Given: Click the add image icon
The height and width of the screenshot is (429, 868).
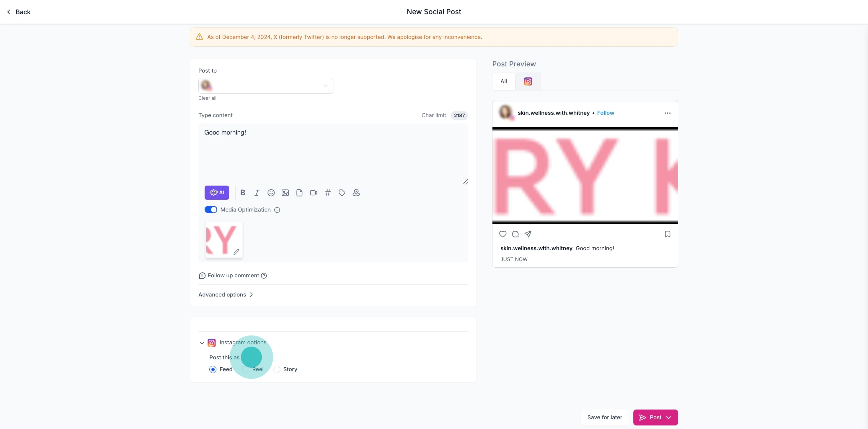Looking at the screenshot, I should click(x=285, y=193).
